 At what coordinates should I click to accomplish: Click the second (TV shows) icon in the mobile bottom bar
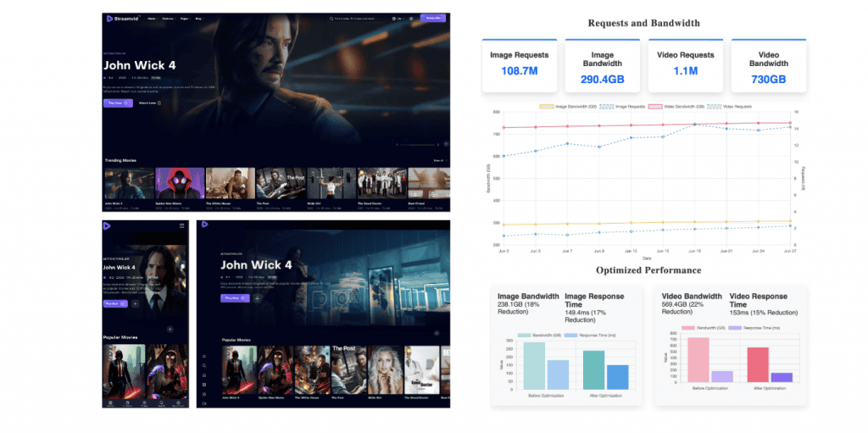pyautogui.click(x=127, y=403)
